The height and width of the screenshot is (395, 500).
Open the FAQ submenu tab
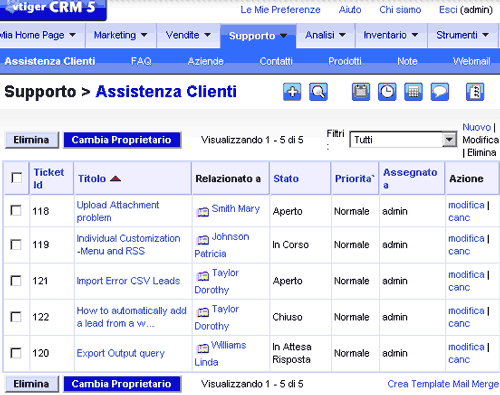click(x=141, y=61)
